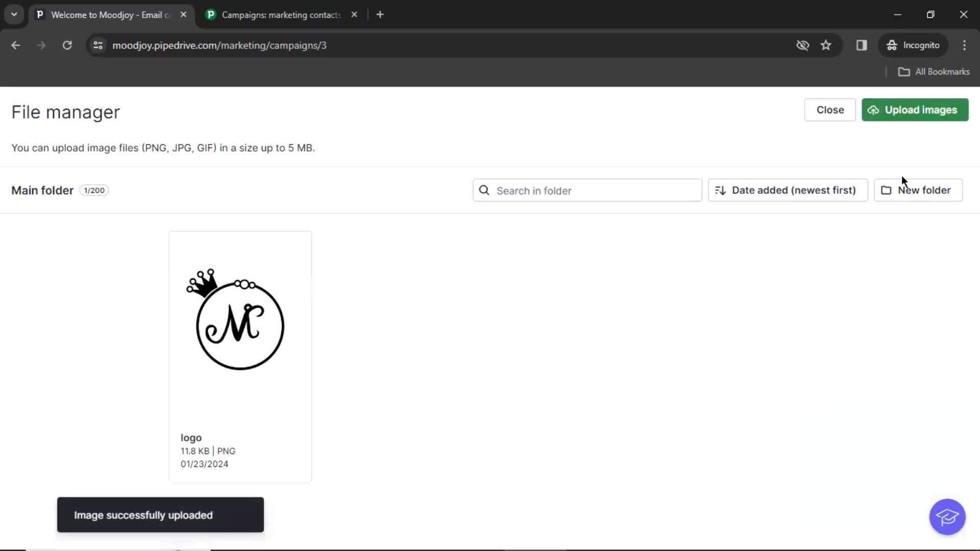The image size is (980, 551).
Task: Click the back navigation arrow in browser
Action: 15,45
